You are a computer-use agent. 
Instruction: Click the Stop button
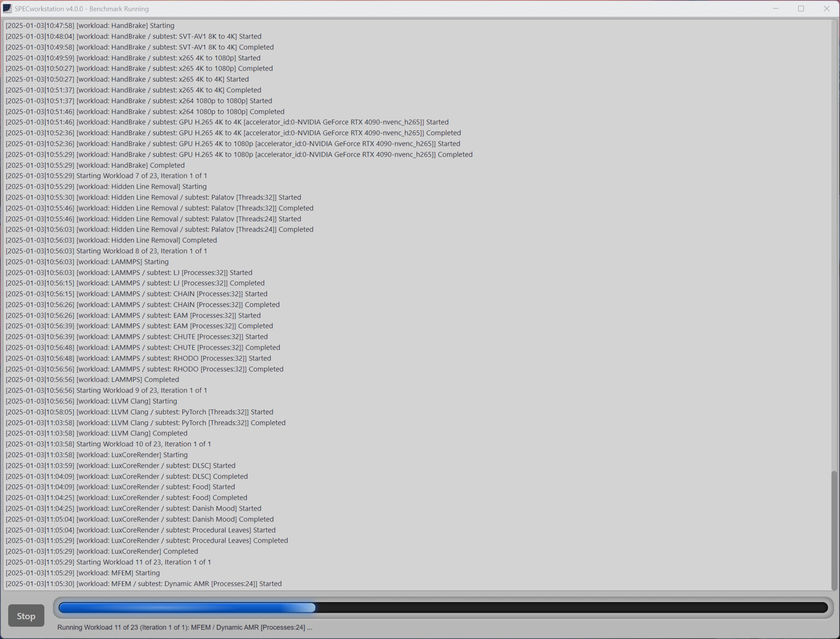point(26,616)
